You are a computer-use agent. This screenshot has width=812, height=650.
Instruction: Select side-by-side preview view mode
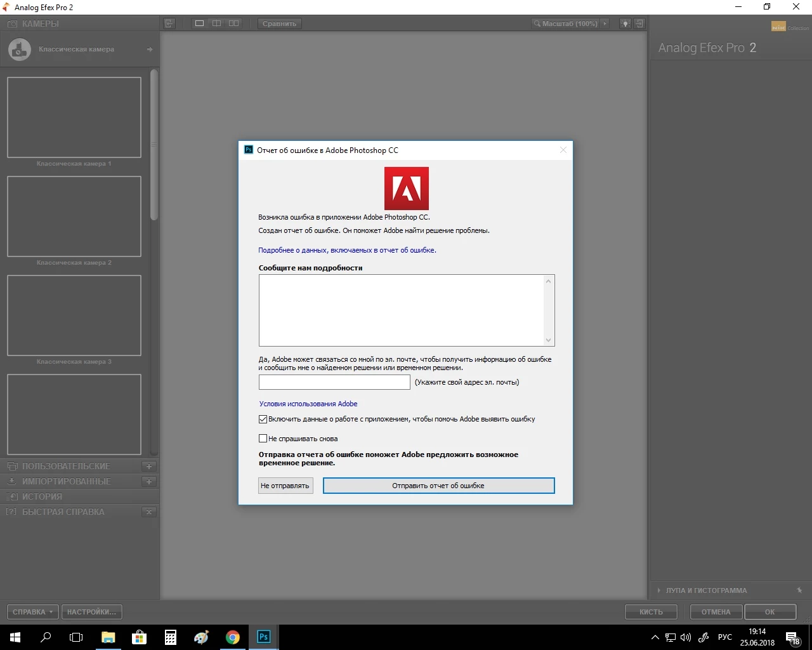click(234, 23)
